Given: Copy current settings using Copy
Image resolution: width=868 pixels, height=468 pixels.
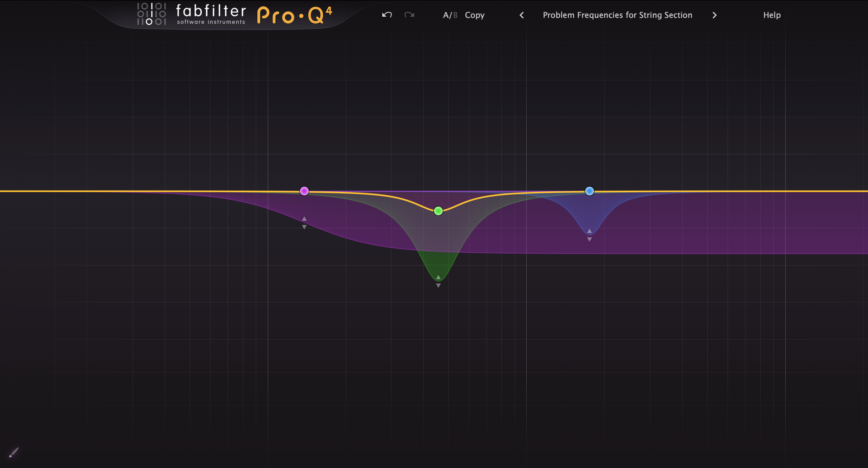Looking at the screenshot, I should (474, 15).
